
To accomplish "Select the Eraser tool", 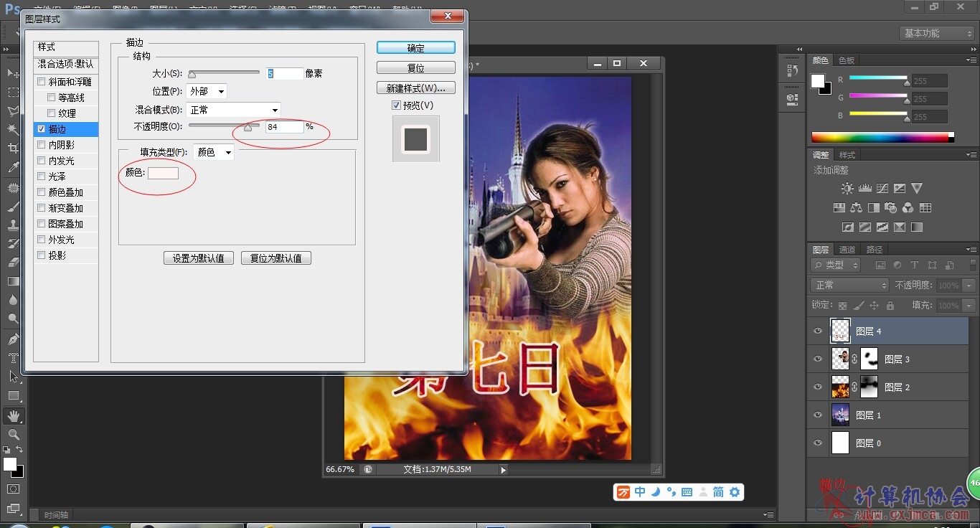I will [x=14, y=263].
